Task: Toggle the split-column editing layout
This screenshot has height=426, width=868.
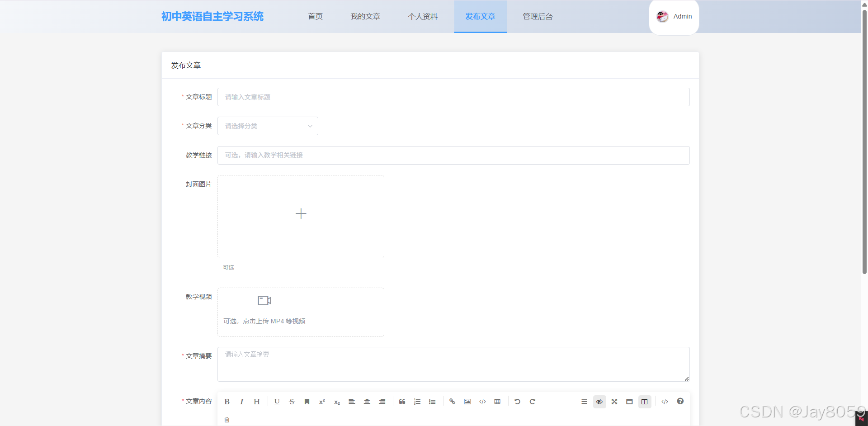Action: click(x=645, y=402)
